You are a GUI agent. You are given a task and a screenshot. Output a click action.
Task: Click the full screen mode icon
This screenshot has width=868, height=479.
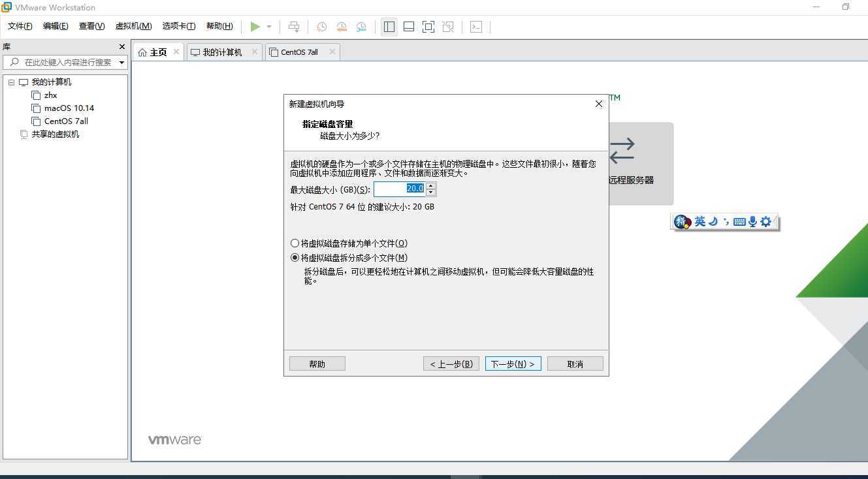coord(428,27)
